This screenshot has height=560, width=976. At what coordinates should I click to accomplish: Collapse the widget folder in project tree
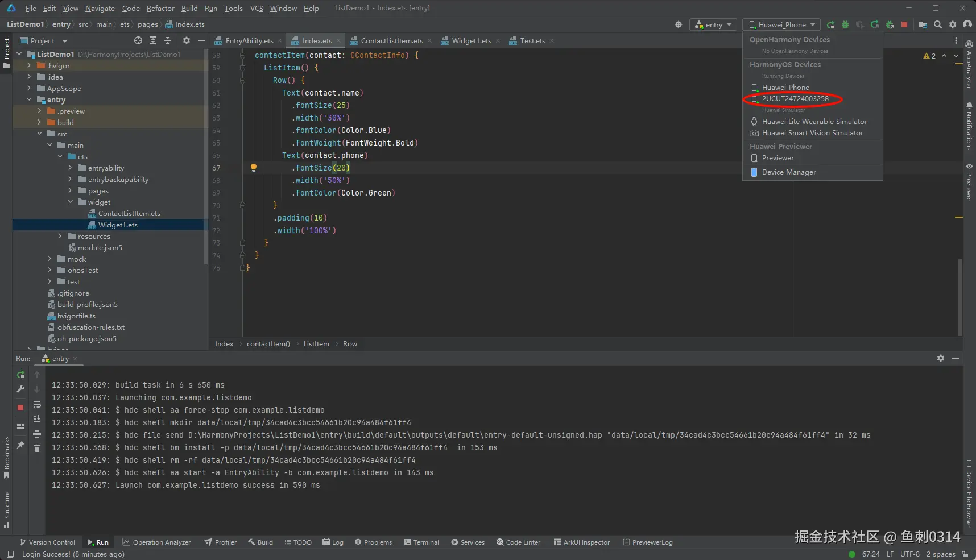pyautogui.click(x=70, y=202)
